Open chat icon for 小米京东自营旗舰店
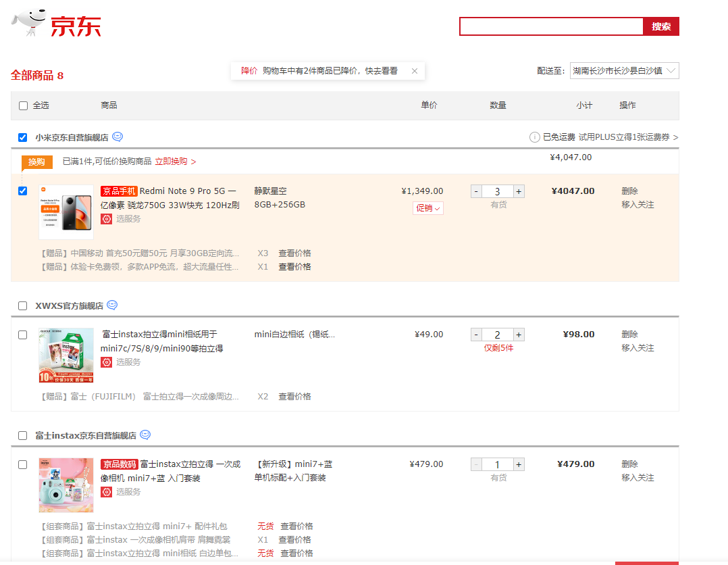Image resolution: width=728 pixels, height=565 pixels. point(118,137)
